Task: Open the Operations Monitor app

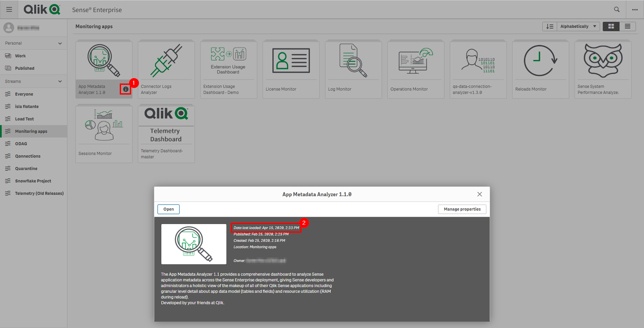Action: pos(416,69)
